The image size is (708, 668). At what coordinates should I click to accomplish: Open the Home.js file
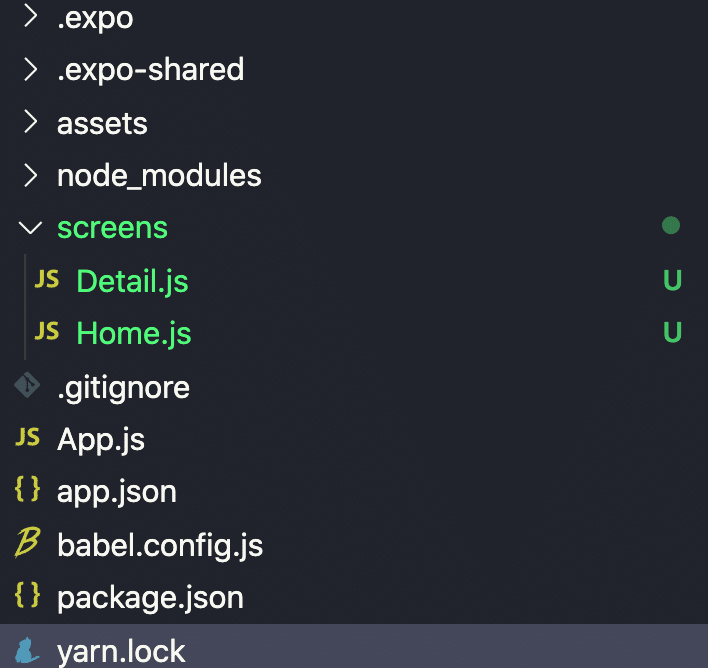134,333
